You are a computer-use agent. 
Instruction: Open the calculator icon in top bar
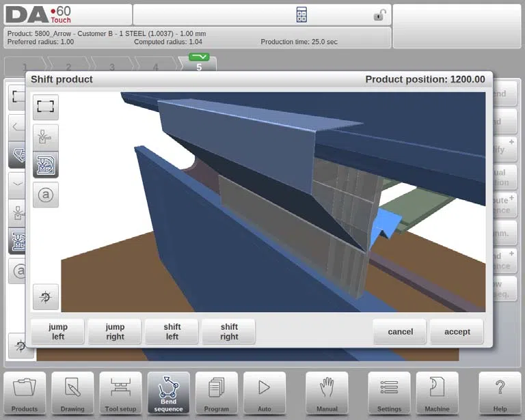[301, 15]
